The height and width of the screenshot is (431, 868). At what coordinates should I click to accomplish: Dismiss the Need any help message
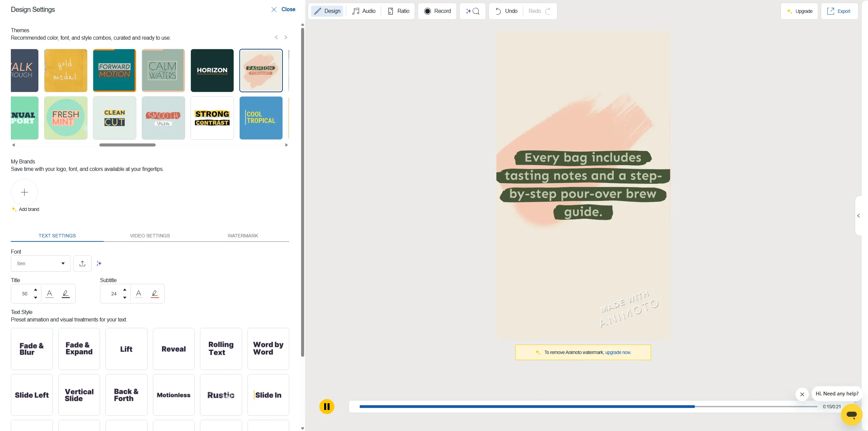pos(802,394)
